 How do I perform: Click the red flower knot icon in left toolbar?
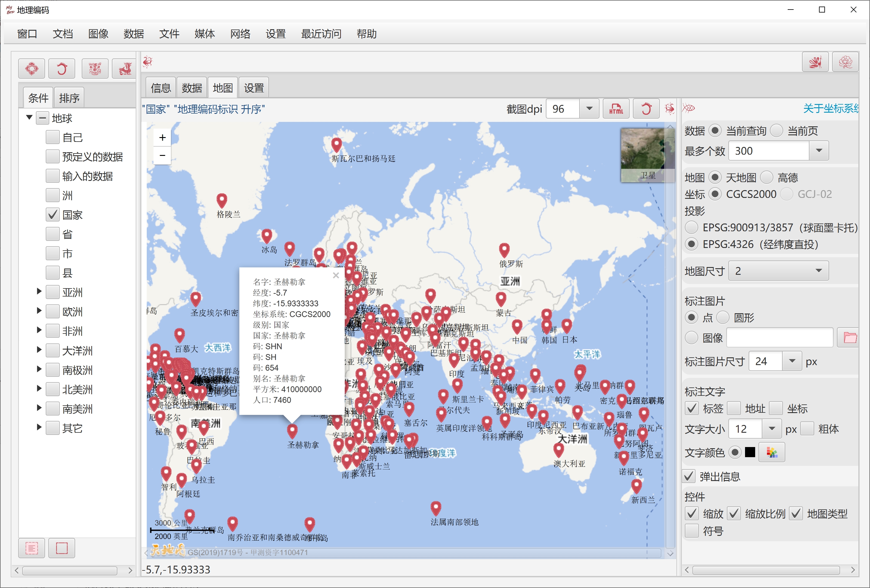pos(31,69)
